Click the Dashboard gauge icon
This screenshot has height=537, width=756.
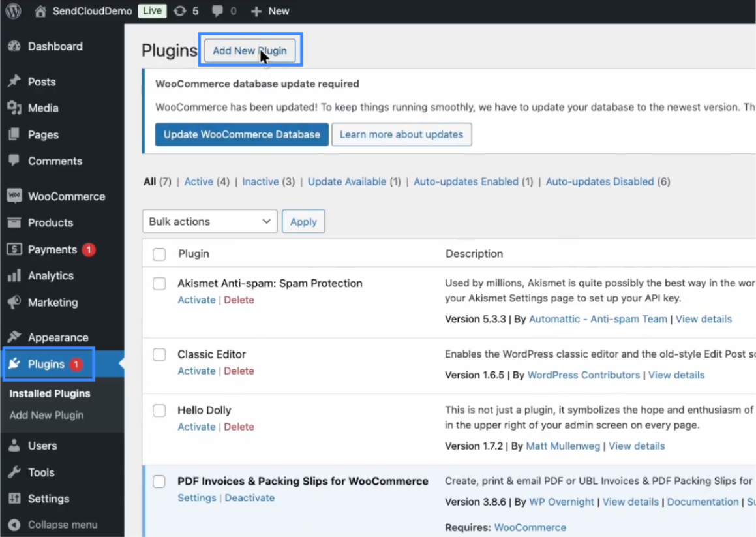14,46
